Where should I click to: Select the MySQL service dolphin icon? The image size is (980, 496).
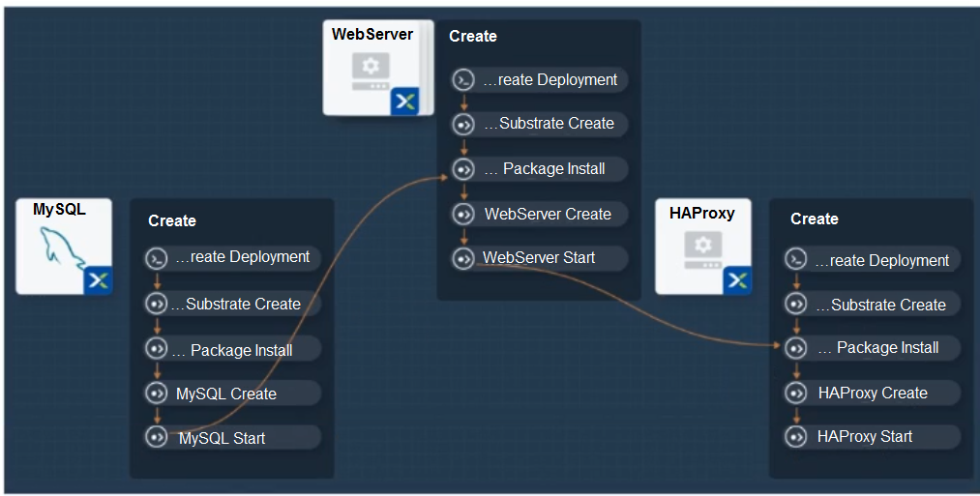tap(63, 248)
